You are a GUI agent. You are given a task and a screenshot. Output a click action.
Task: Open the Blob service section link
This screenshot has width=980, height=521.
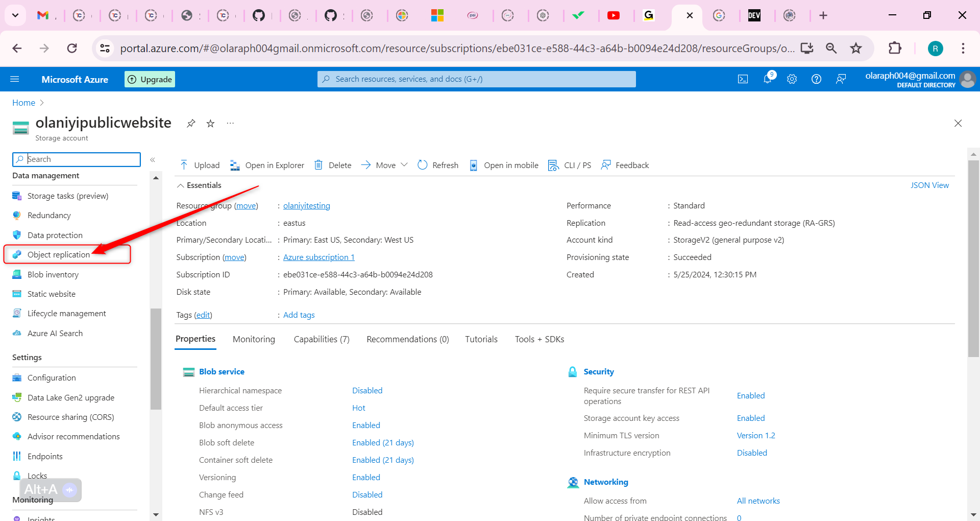tap(222, 372)
